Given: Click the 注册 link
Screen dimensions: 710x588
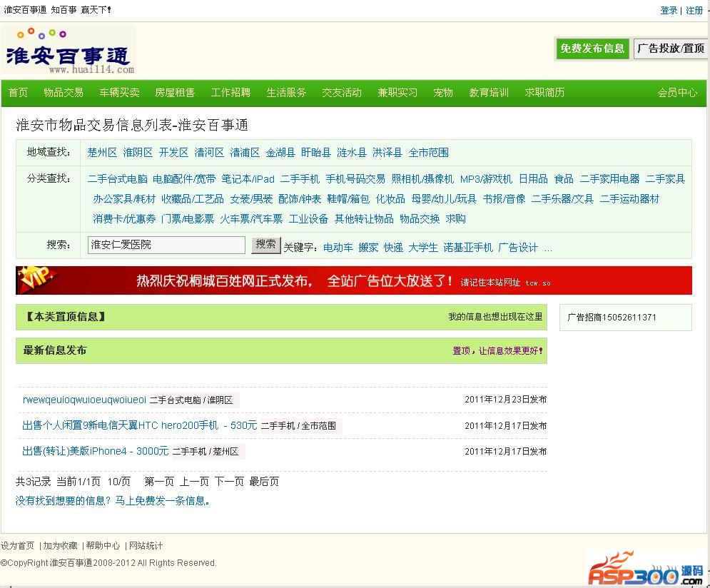Looking at the screenshot, I should [x=694, y=11].
